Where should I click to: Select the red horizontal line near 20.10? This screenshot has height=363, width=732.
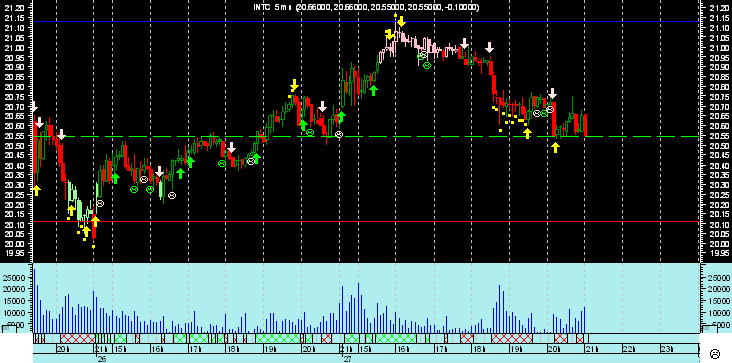366,221
